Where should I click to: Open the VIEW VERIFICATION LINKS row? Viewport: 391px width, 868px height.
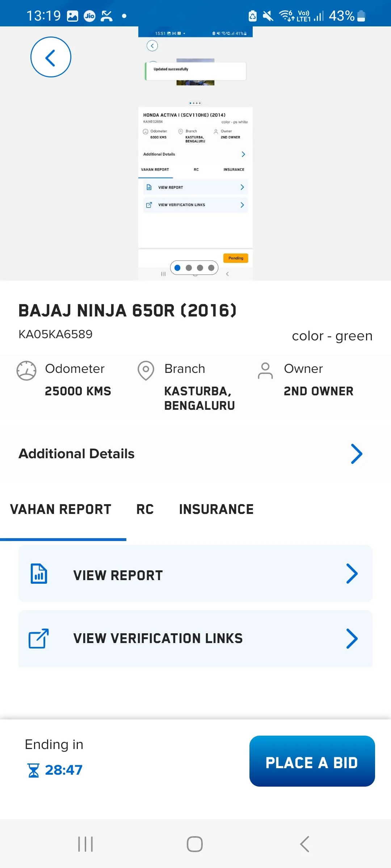click(195, 639)
